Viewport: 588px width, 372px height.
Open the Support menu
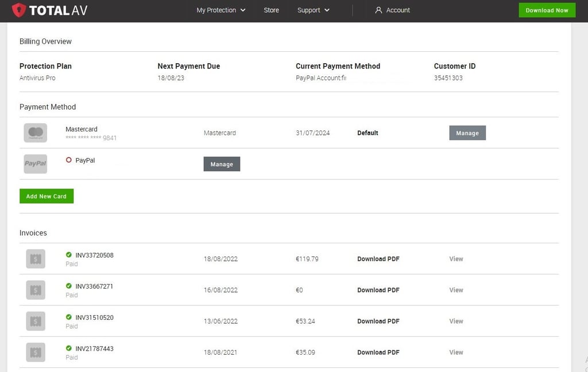click(x=313, y=10)
